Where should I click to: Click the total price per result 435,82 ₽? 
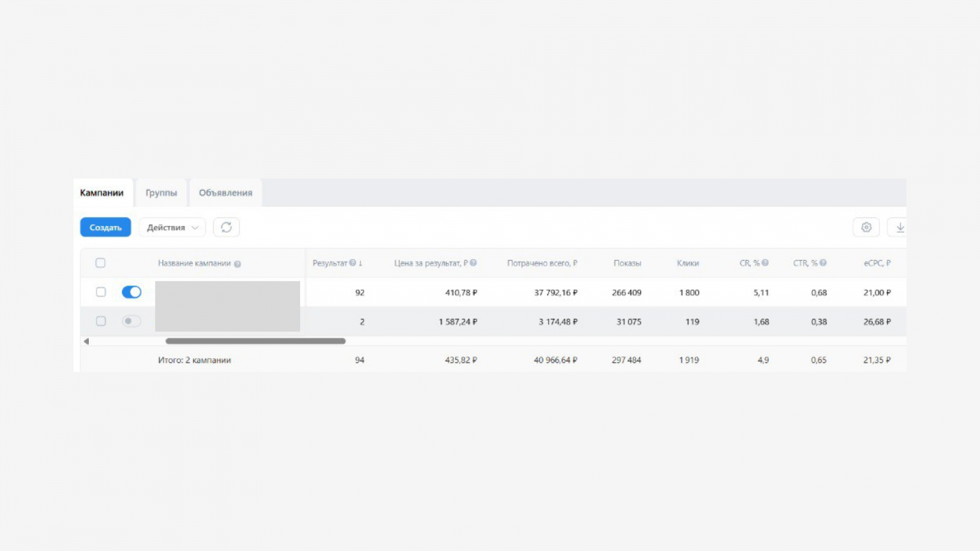tap(461, 360)
